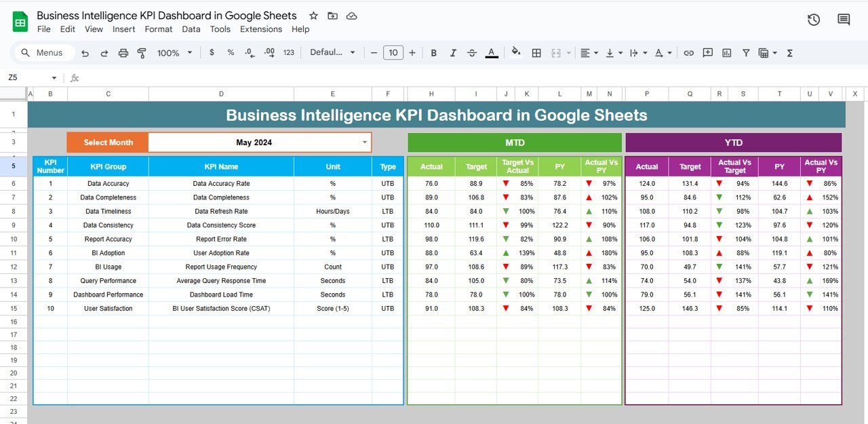
Task: Open the fill color picker
Action: pyautogui.click(x=516, y=53)
